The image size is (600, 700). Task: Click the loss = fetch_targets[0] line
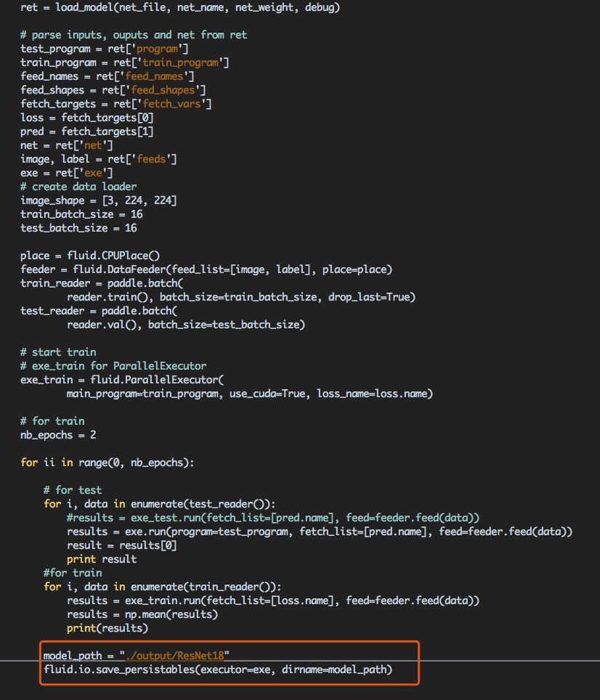[87, 118]
